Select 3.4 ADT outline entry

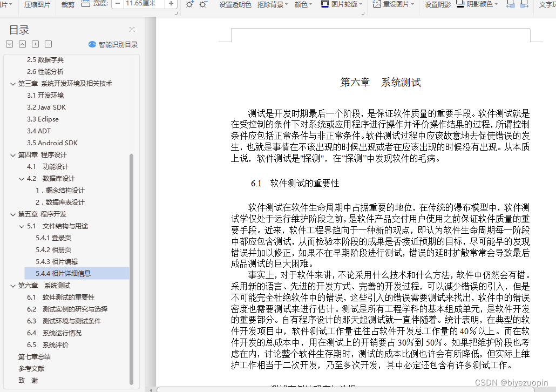39,131
